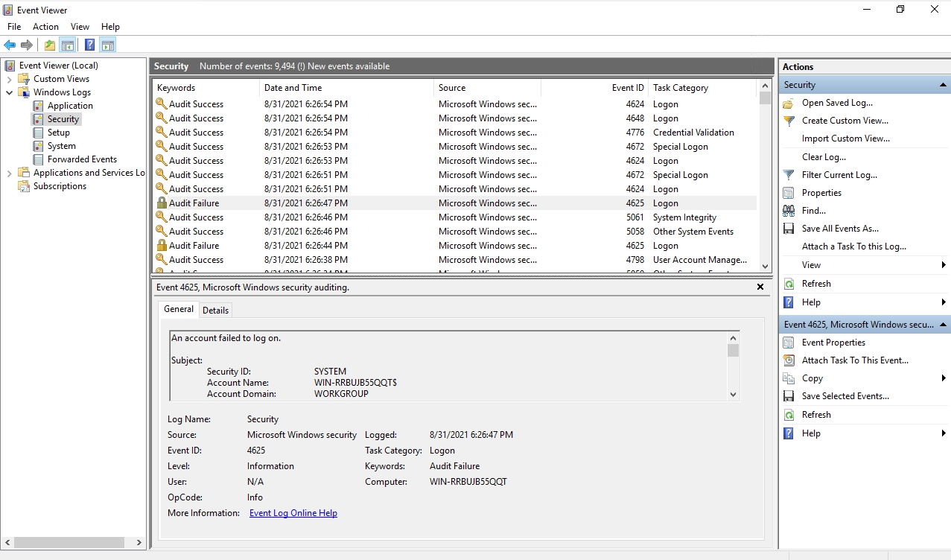Open a saved log via the toolbar folder icon
The height and width of the screenshot is (560, 951).
49,45
